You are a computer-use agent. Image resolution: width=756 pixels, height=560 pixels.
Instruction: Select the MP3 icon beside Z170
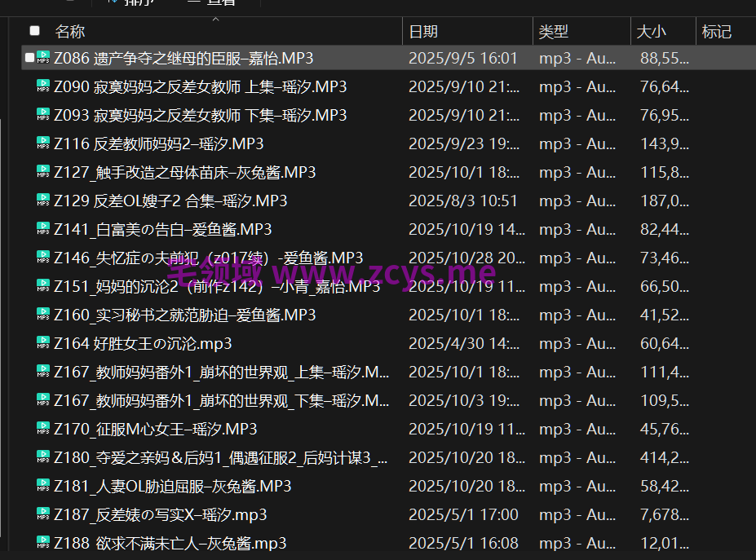pyautogui.click(x=43, y=429)
